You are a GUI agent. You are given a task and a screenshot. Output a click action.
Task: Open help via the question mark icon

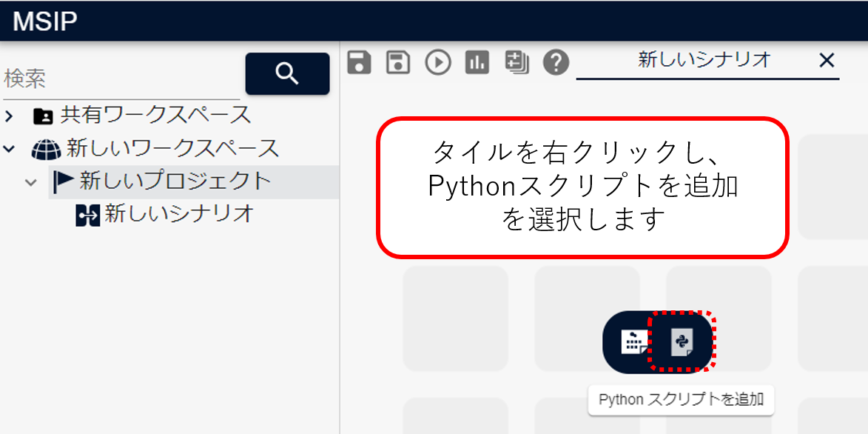[x=556, y=62]
